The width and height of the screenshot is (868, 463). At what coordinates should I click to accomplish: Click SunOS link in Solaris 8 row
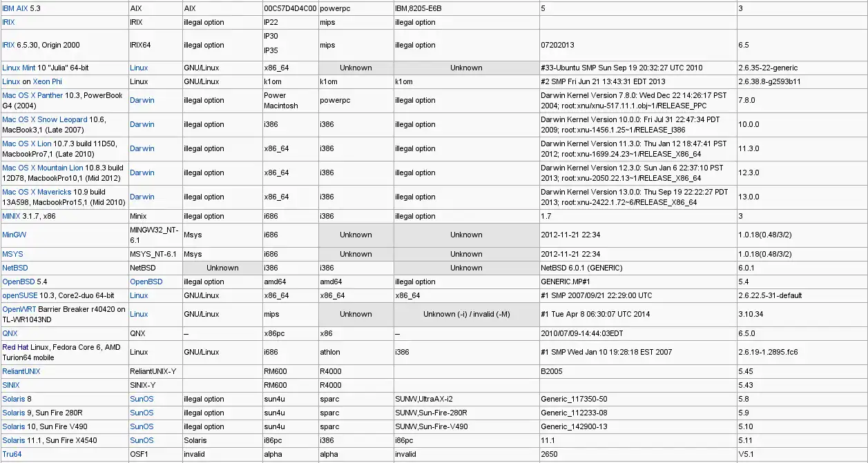142,399
